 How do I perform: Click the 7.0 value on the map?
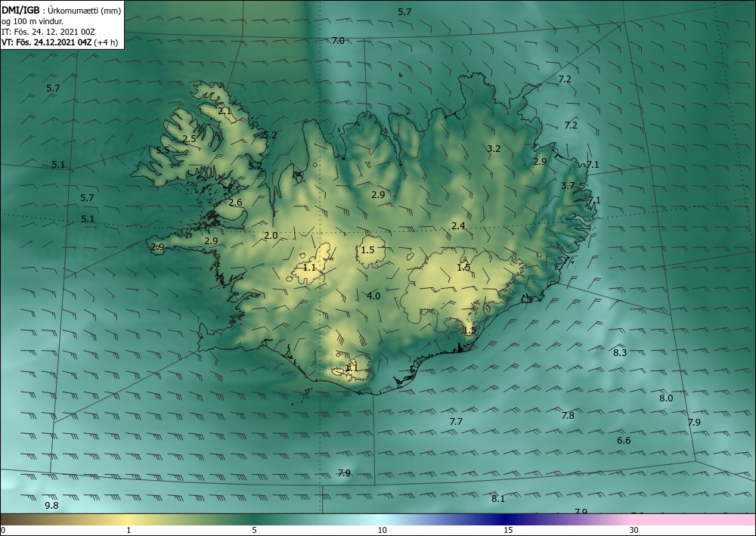pyautogui.click(x=338, y=41)
